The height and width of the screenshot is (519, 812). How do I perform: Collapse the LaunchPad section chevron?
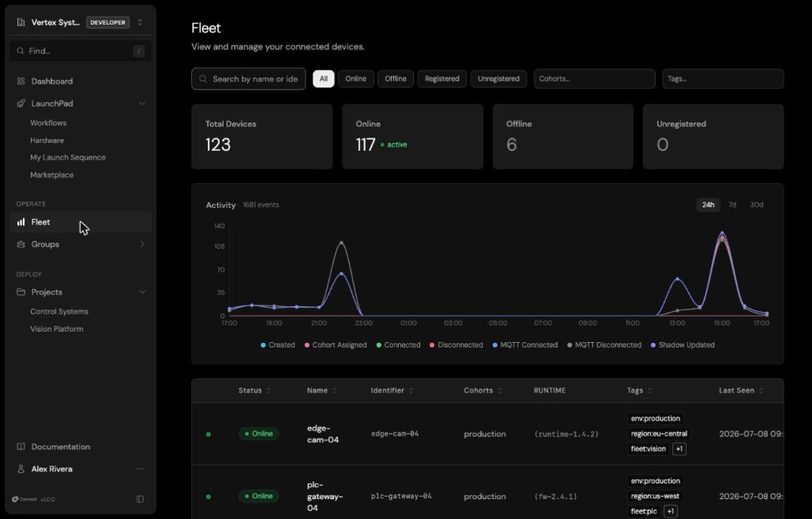coord(142,104)
